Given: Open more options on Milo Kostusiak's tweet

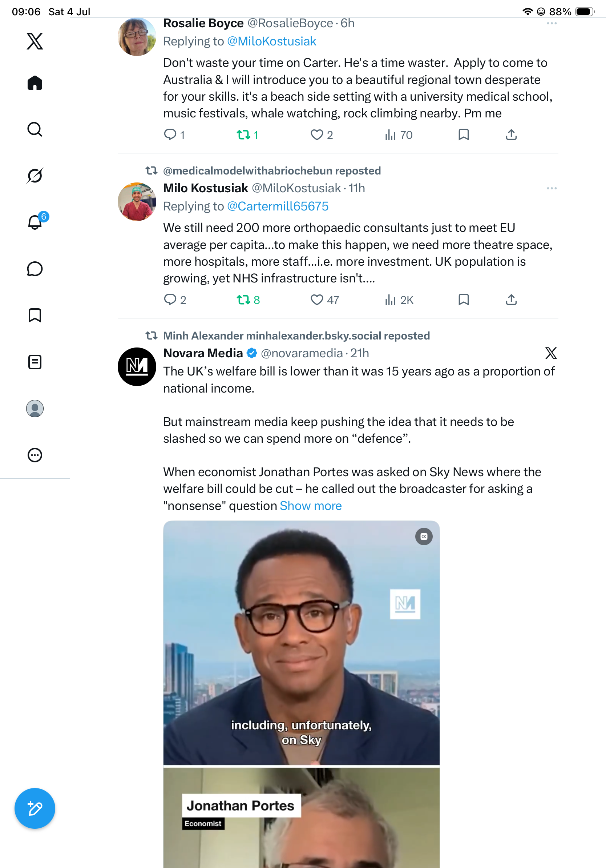Looking at the screenshot, I should click(552, 188).
